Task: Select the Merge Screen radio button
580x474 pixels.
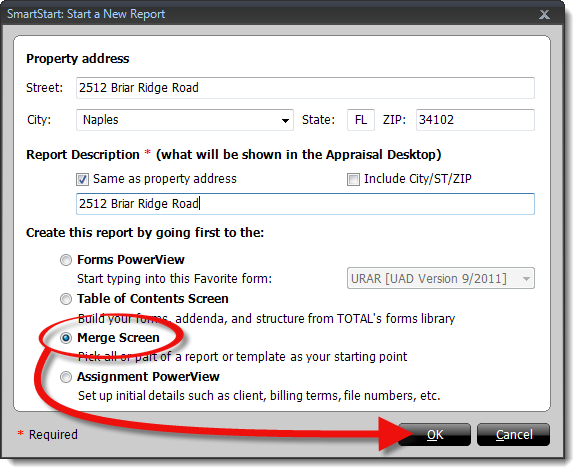Action: click(66, 338)
